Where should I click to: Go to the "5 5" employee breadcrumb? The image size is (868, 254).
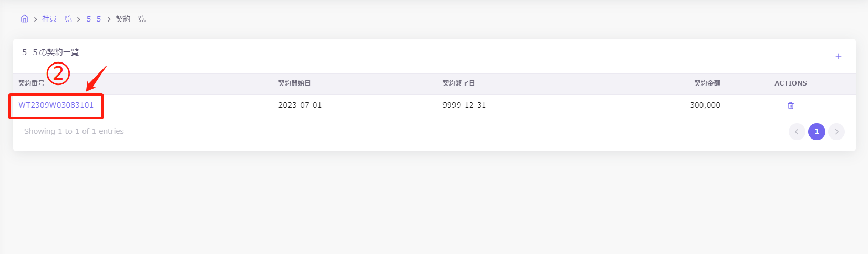point(94,19)
